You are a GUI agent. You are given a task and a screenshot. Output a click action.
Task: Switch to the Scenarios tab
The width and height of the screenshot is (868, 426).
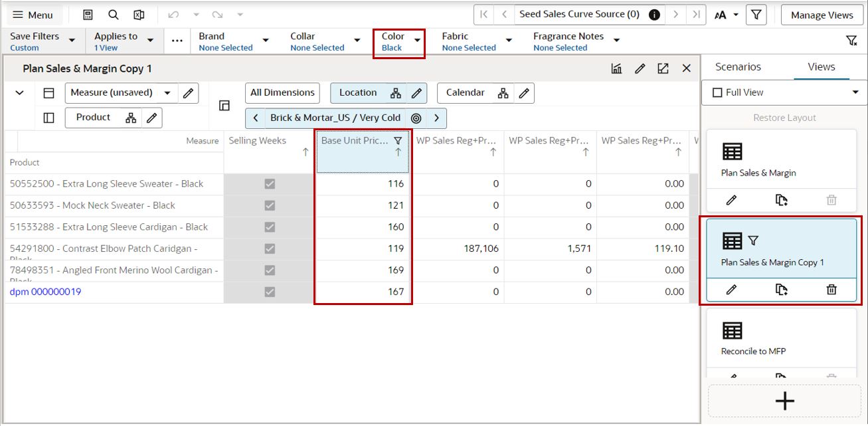click(x=737, y=66)
